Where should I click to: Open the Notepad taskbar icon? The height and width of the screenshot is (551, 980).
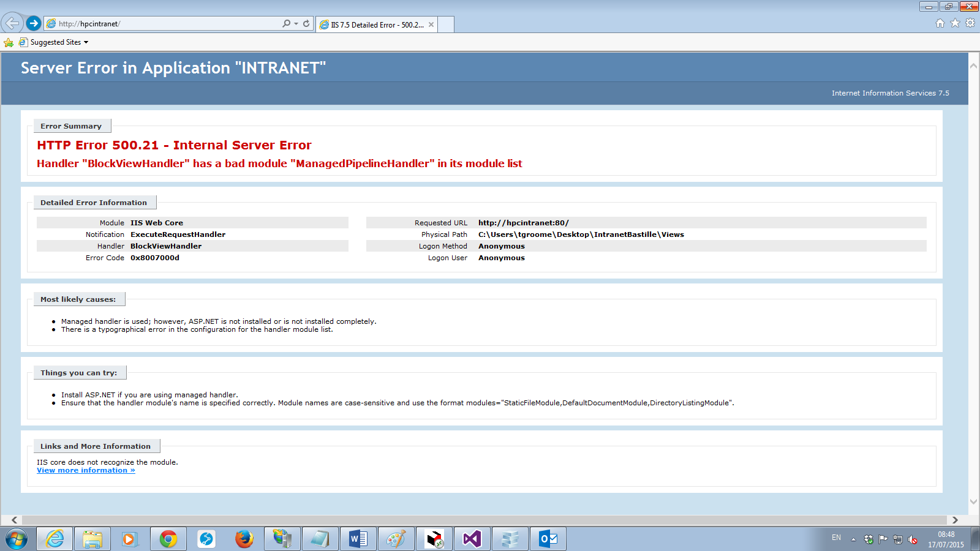point(320,539)
